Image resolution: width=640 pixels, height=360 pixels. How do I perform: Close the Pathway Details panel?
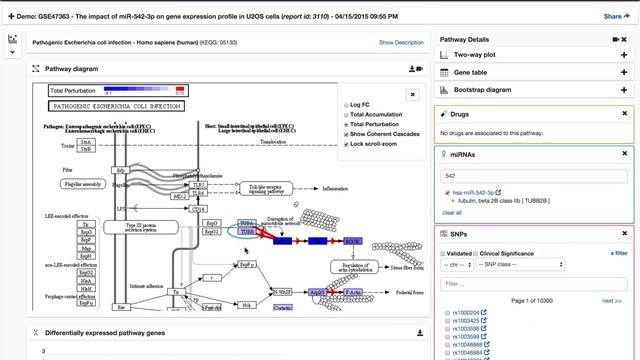624,40
